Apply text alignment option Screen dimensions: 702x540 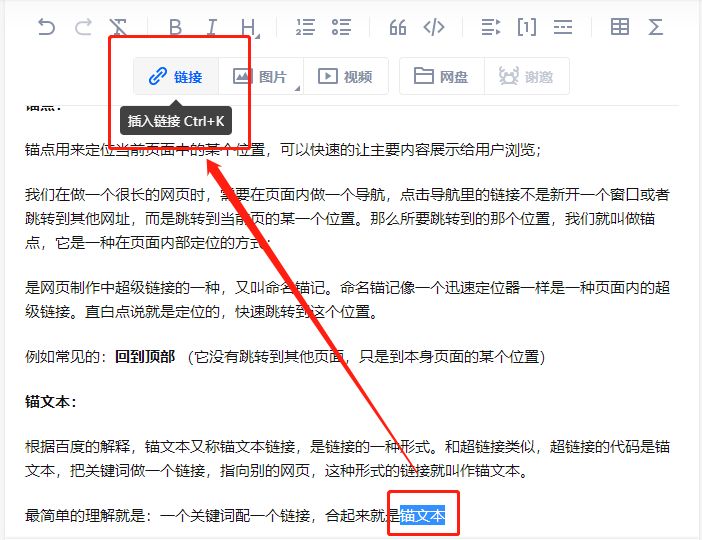tap(491, 27)
